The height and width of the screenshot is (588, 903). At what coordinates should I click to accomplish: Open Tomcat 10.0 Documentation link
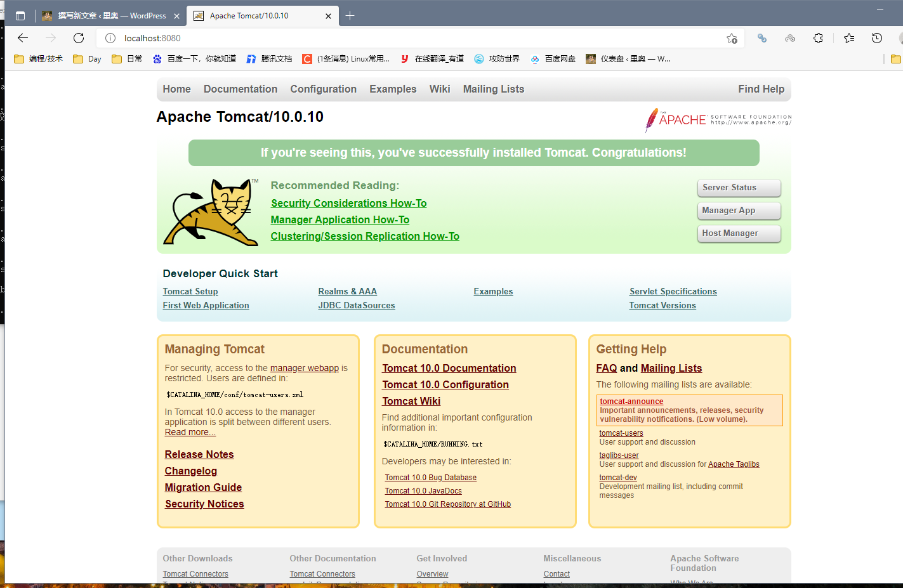tap(449, 368)
